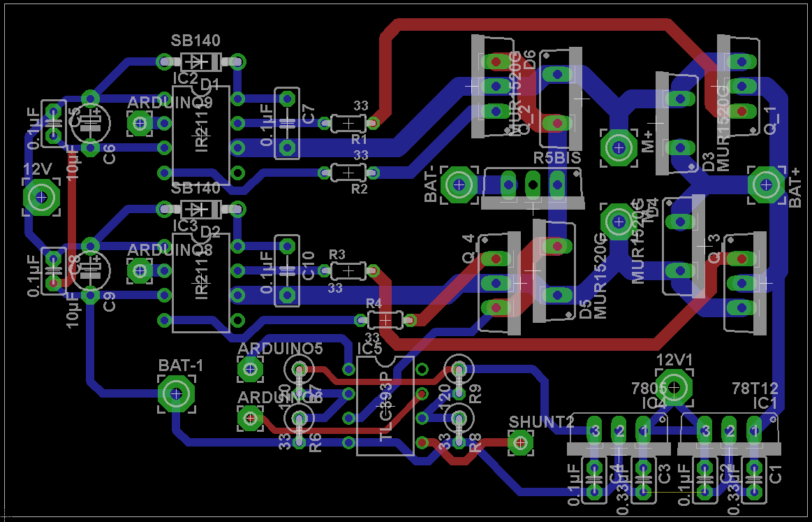
Task: Click pin 3 pad of IC1
Action: point(704,430)
